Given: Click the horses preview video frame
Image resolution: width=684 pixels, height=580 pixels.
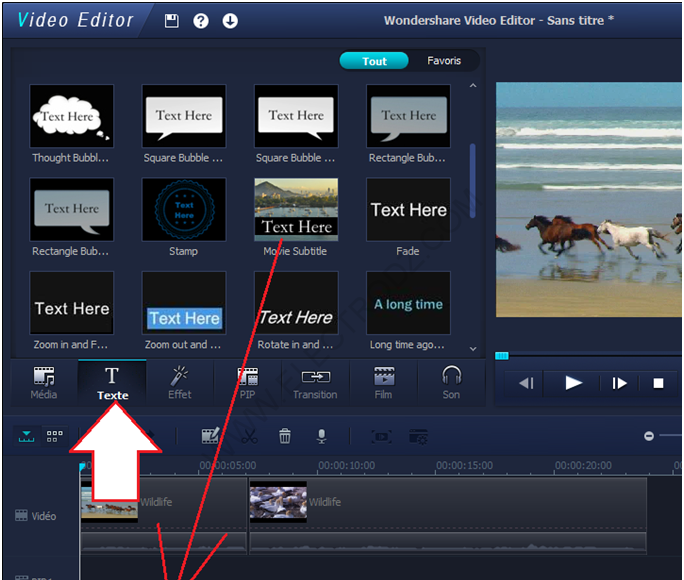Looking at the screenshot, I should (x=589, y=199).
